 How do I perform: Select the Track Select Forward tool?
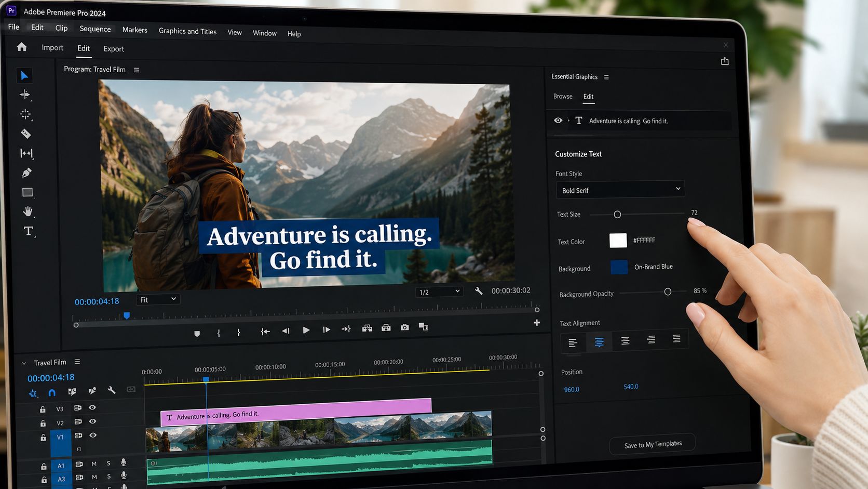point(25,95)
